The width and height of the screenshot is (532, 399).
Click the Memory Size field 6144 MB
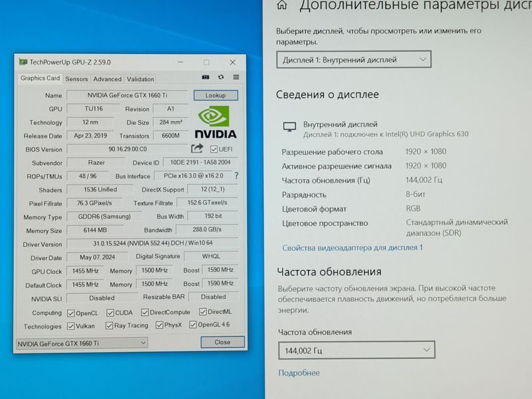pyautogui.click(x=95, y=230)
